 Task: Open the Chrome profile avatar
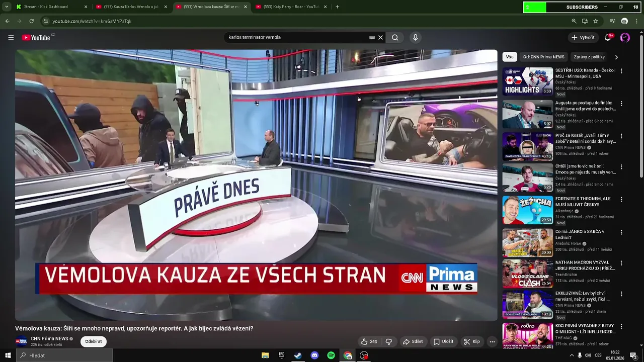click(624, 21)
